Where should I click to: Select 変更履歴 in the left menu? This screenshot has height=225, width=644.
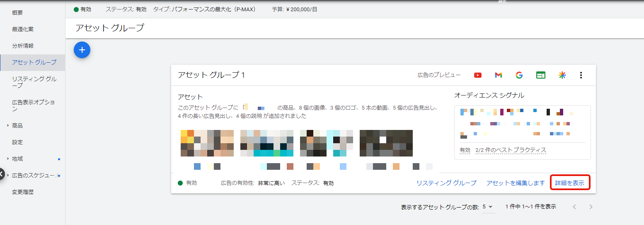23,192
